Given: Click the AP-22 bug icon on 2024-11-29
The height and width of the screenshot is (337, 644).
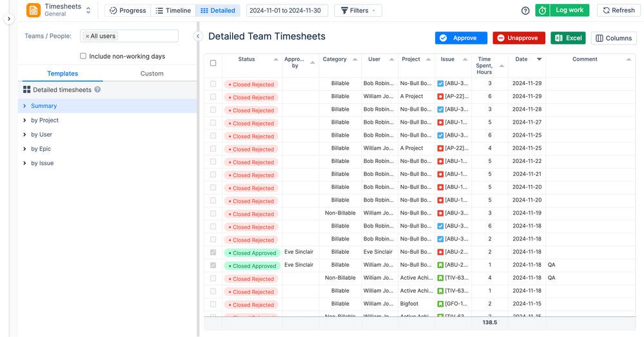Looking at the screenshot, I should [x=440, y=97].
